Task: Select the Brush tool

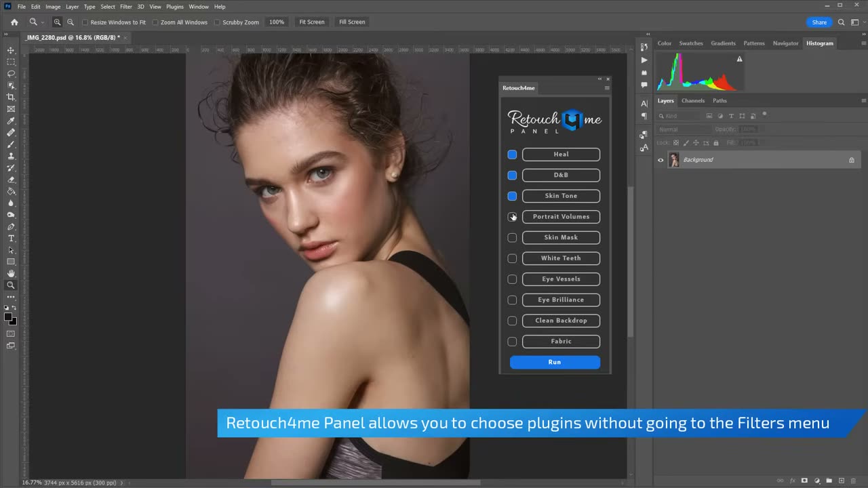Action: pyautogui.click(x=11, y=144)
